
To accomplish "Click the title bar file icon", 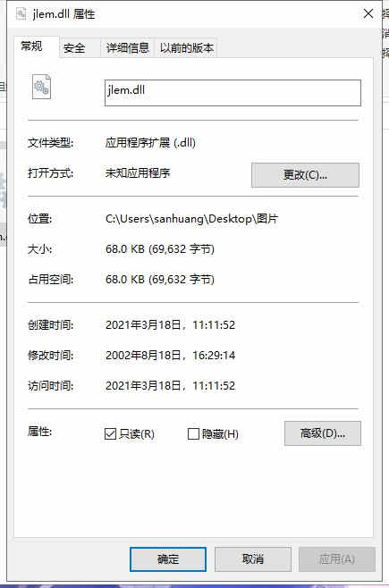I will coord(21,14).
